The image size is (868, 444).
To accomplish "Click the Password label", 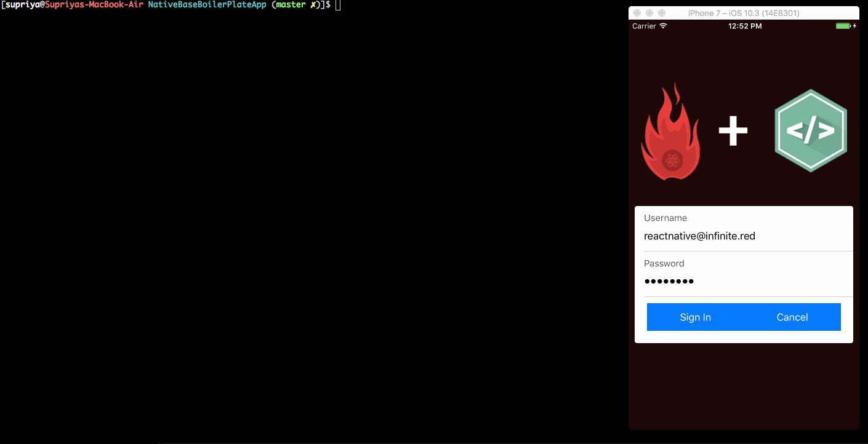I will tap(664, 263).
